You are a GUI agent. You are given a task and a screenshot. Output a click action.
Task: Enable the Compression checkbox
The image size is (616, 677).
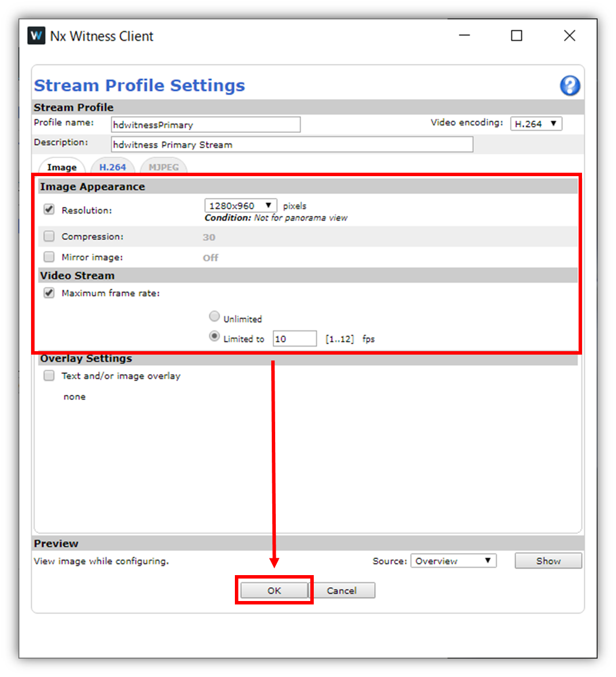coord(49,236)
